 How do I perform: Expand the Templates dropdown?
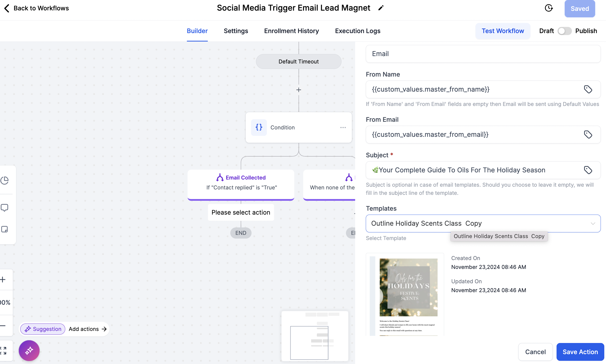(x=592, y=223)
